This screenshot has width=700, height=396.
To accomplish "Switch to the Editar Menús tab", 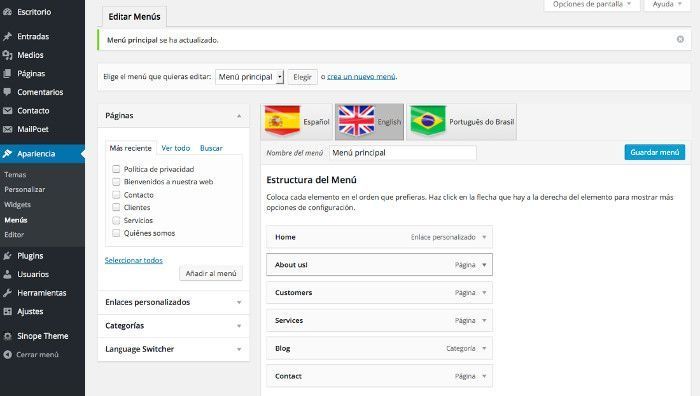I will pyautogui.click(x=134, y=17).
